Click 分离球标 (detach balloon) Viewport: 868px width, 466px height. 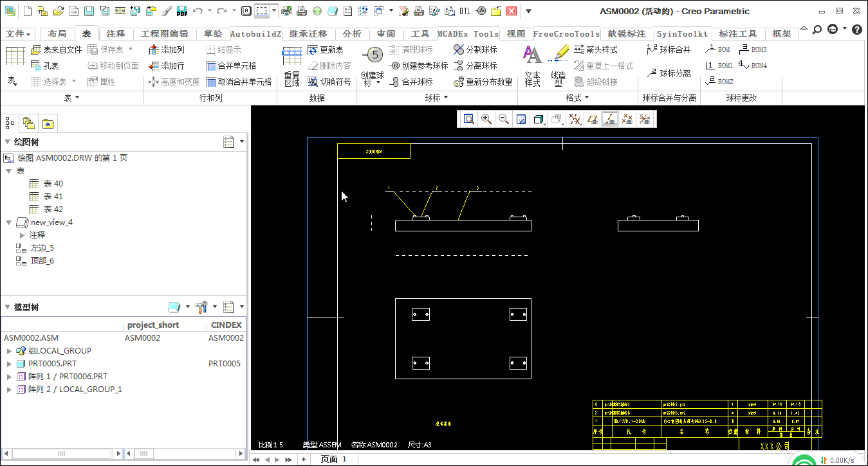pos(475,66)
